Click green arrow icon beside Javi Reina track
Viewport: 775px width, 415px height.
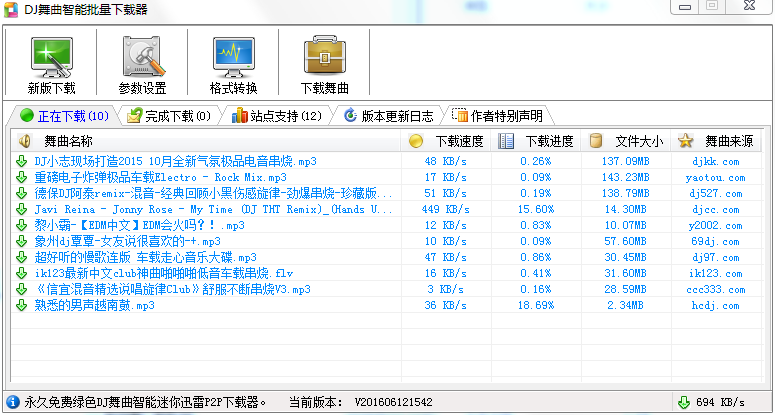point(21,209)
